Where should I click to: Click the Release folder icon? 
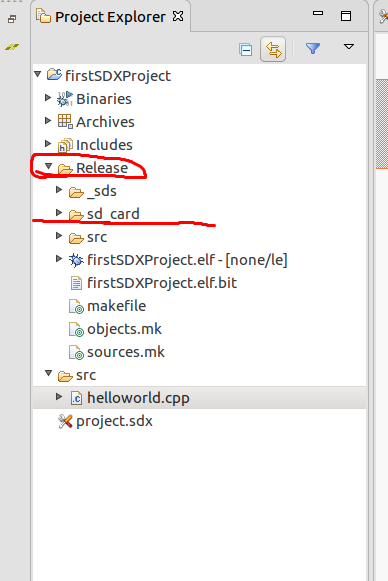point(65,169)
